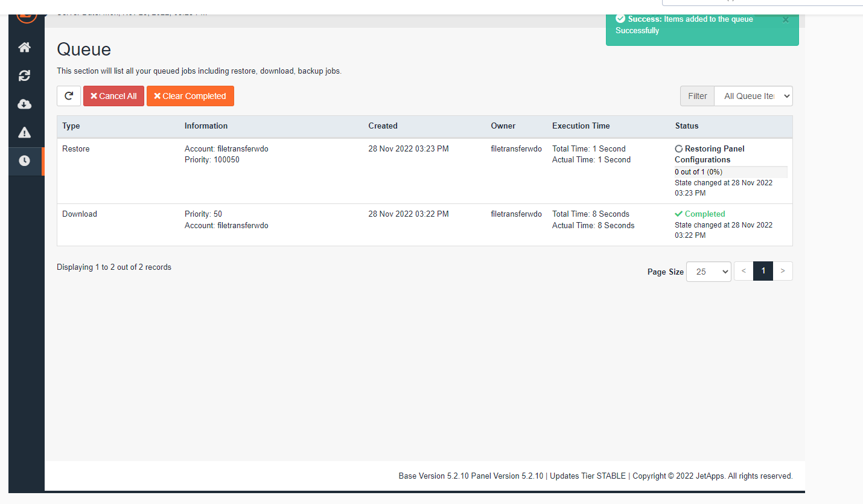Click the Created column header
Screen dimensions: 863x504
pyautogui.click(x=383, y=126)
